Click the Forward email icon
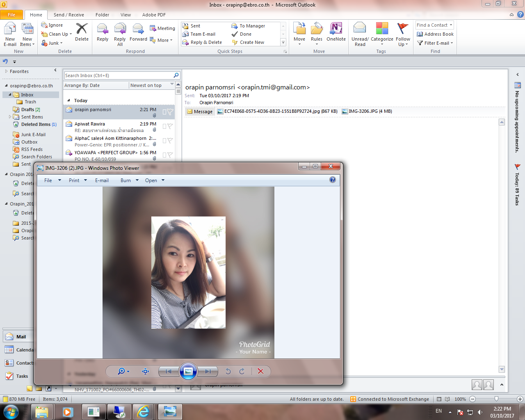 pyautogui.click(x=138, y=32)
